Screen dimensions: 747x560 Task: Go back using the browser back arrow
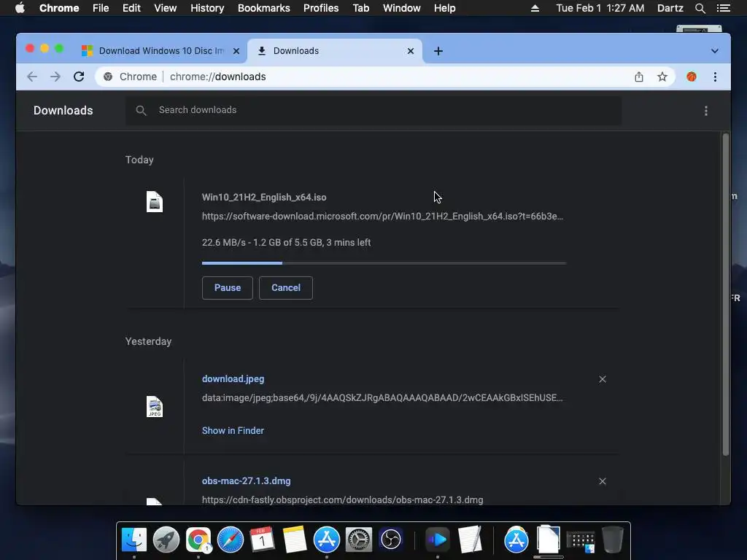click(32, 77)
